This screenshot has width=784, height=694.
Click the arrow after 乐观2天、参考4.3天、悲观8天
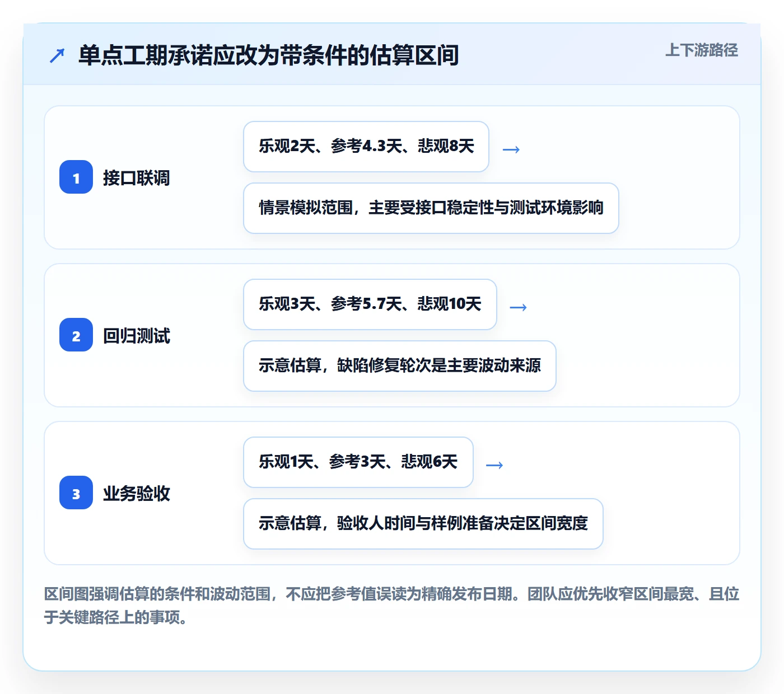511,149
